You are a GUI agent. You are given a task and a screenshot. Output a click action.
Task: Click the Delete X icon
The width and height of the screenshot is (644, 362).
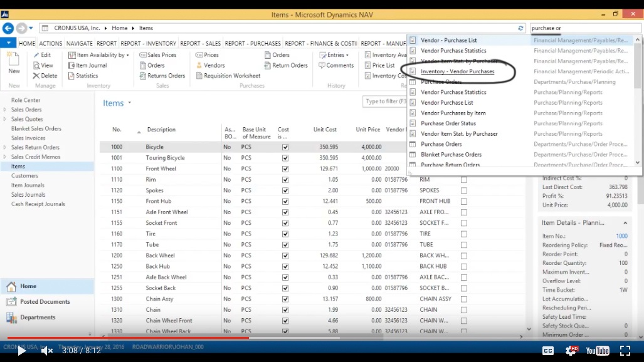(36, 76)
